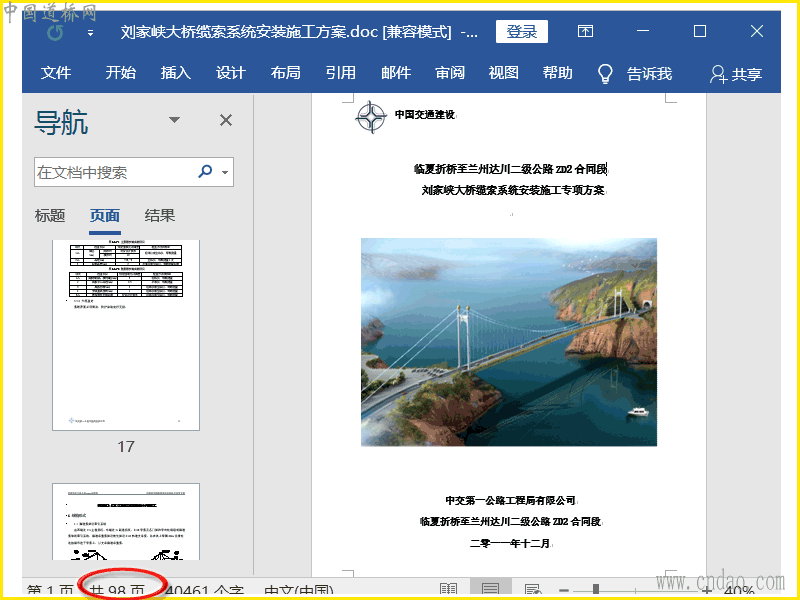Image resolution: width=800 pixels, height=600 pixels.
Task: Click the 告诉我 search box text
Action: pos(649,74)
